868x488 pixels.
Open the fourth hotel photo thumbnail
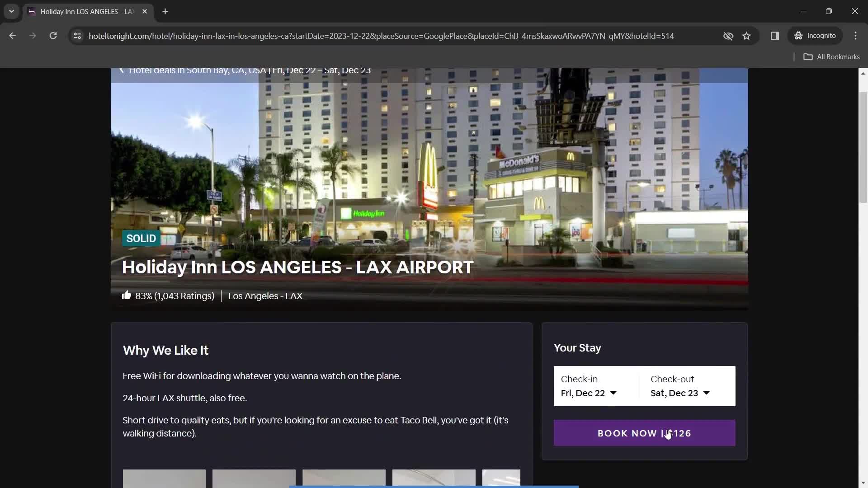pyautogui.click(x=434, y=479)
